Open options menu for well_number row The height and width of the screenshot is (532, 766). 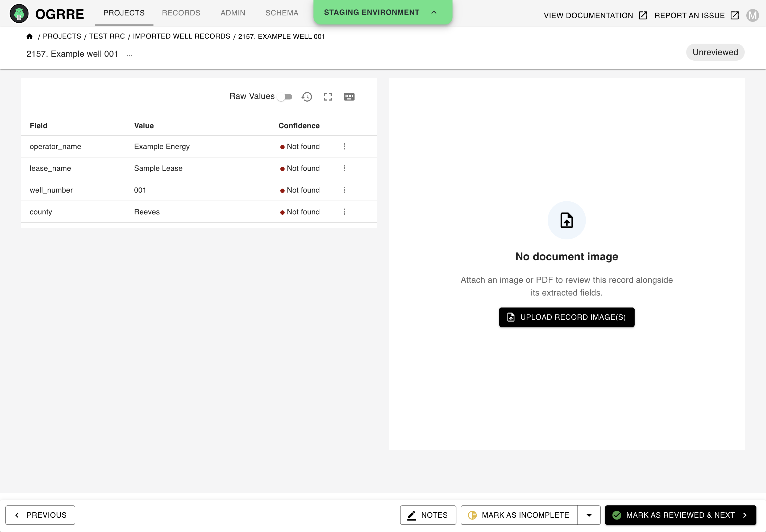coord(344,190)
